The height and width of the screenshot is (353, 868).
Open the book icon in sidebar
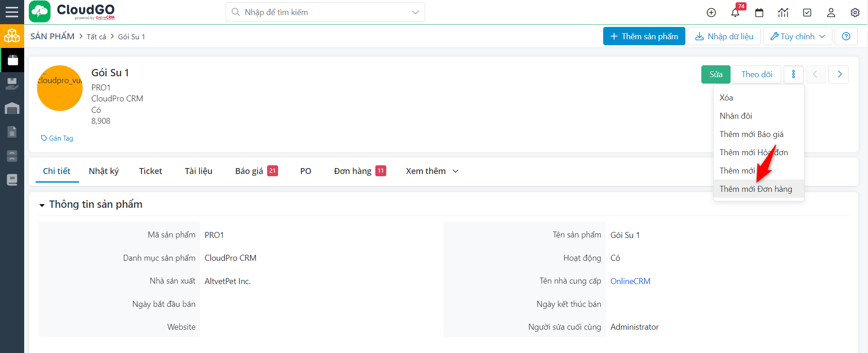12,180
